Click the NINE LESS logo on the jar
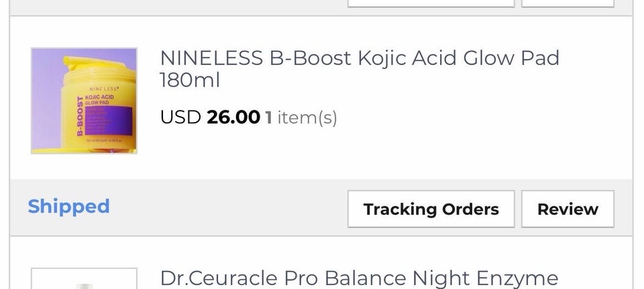The height and width of the screenshot is (289, 644). point(103,88)
